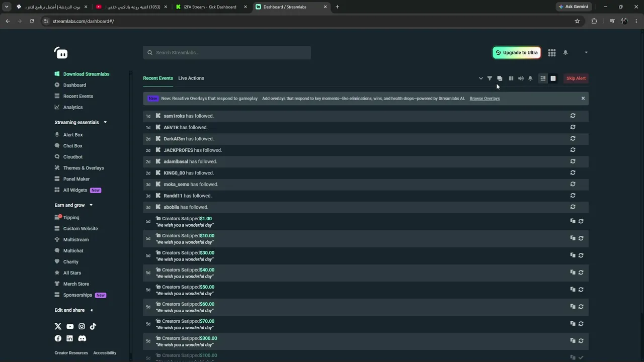Screen dimensions: 644x362
Task: Open Accessibility link
Action: [x=105, y=353]
